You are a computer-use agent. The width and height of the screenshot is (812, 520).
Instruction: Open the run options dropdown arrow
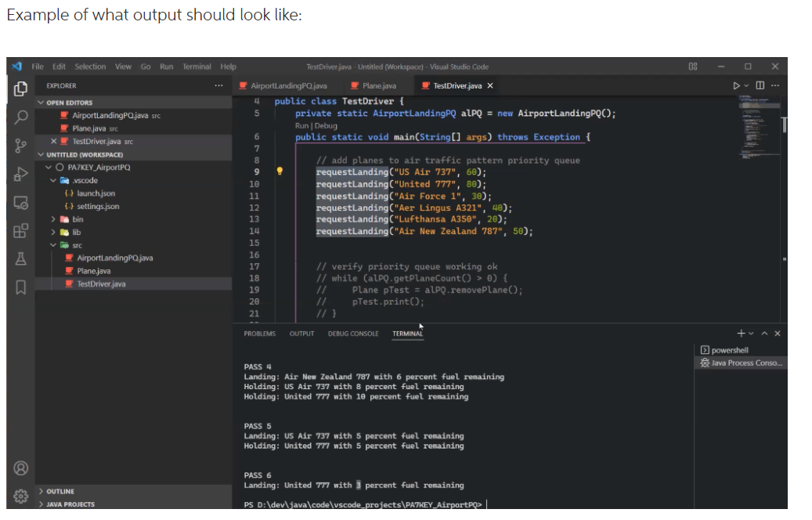[x=746, y=85]
